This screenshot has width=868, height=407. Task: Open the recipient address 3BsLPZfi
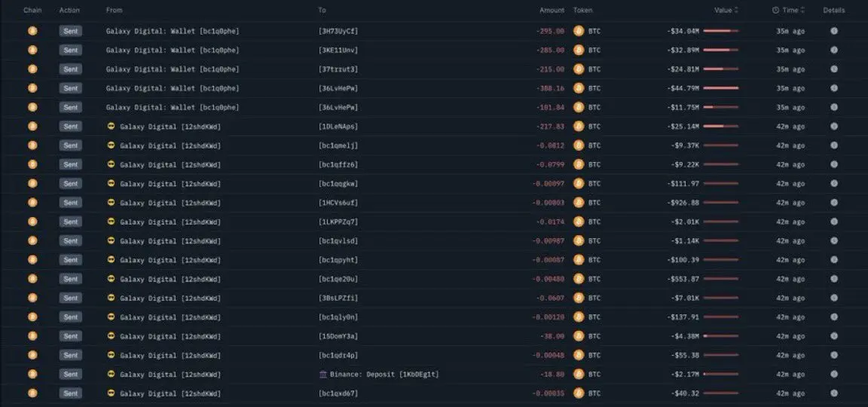point(338,298)
